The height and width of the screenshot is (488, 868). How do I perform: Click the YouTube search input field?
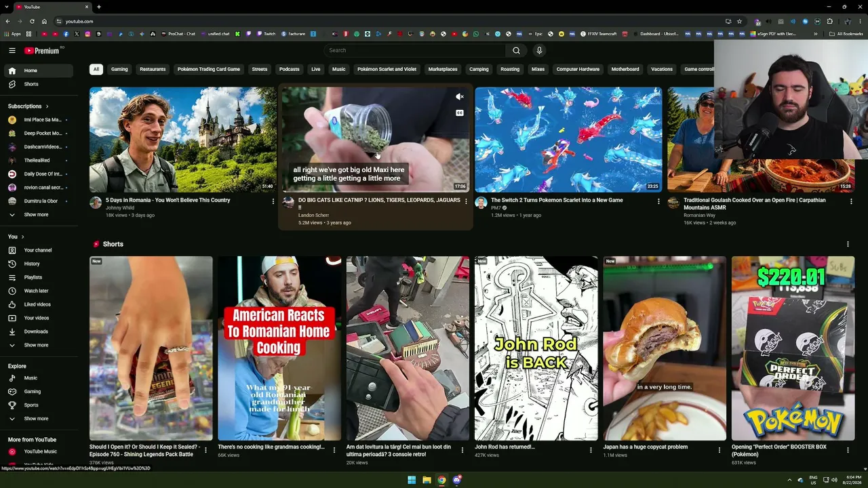(x=415, y=50)
